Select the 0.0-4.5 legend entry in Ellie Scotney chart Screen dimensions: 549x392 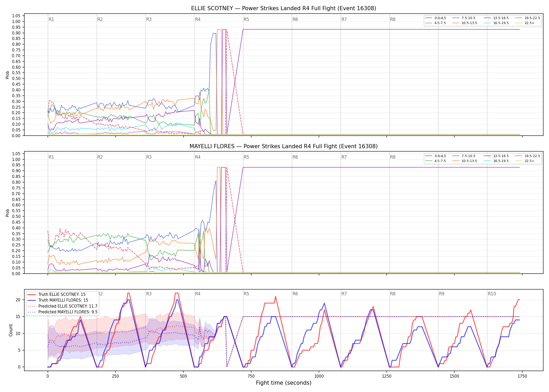click(x=436, y=18)
